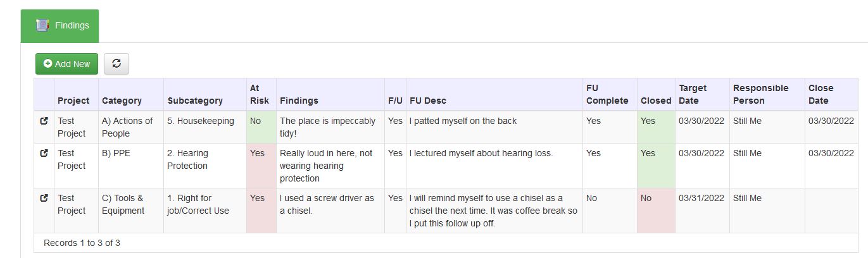Screen dimensions: 868x258
Task: Open the Tools & Equipment finding edit icon
Action: point(44,198)
